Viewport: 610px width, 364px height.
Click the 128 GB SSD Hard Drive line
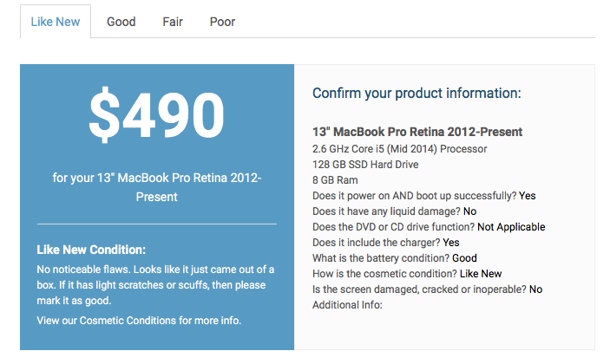coord(365,165)
